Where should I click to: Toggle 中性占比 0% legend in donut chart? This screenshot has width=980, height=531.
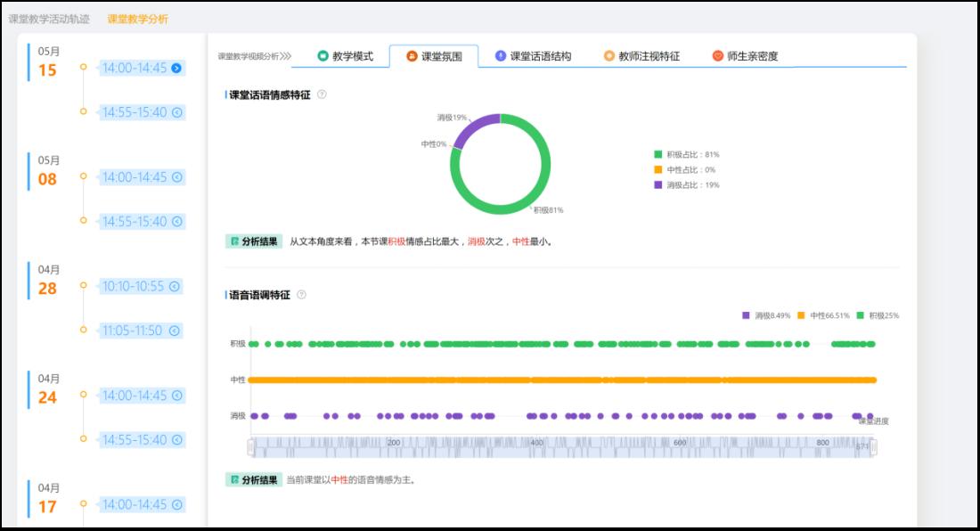coord(684,169)
